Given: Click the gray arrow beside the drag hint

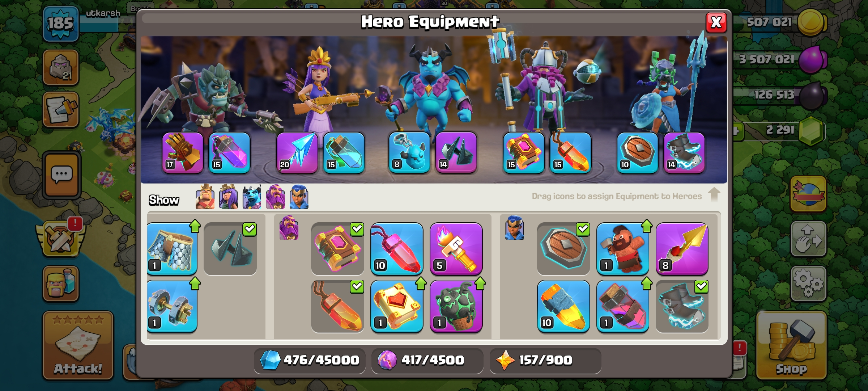Looking at the screenshot, I should pos(714,195).
